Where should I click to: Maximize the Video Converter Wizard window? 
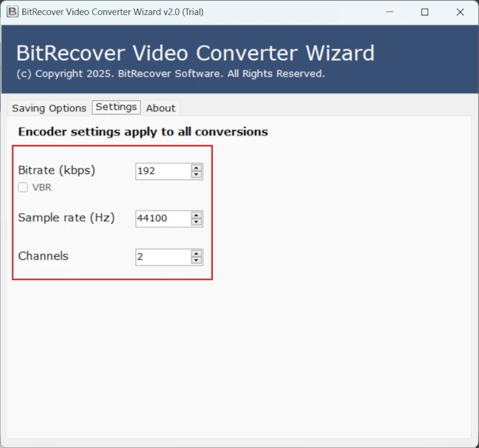point(425,12)
